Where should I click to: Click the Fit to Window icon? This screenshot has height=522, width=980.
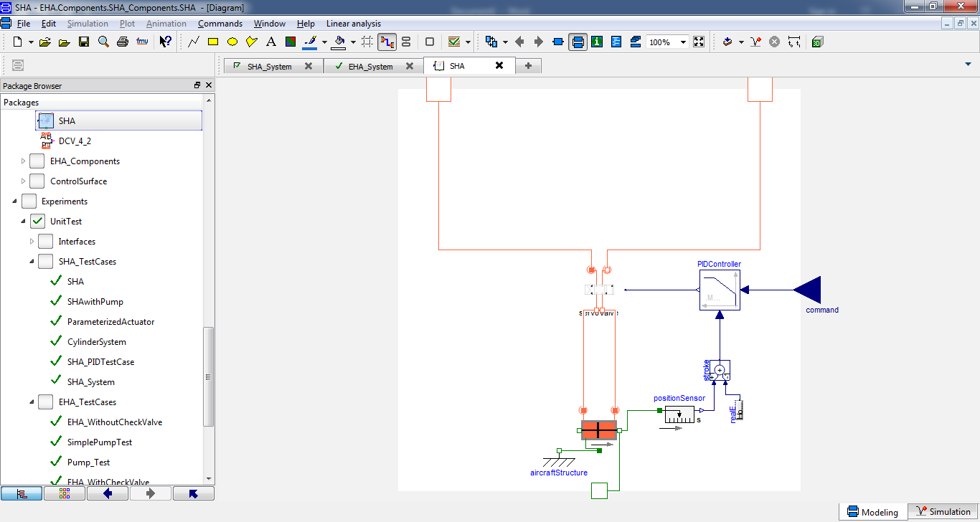(x=699, y=42)
